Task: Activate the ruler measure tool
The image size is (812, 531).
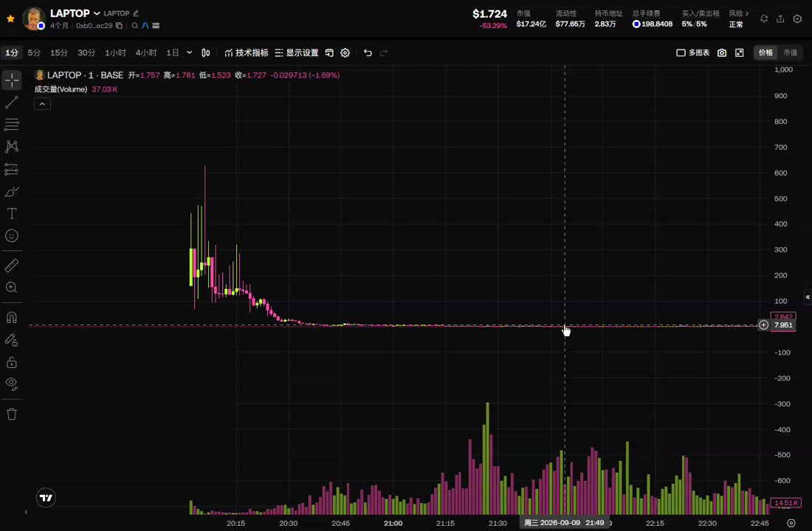Action: point(11,265)
